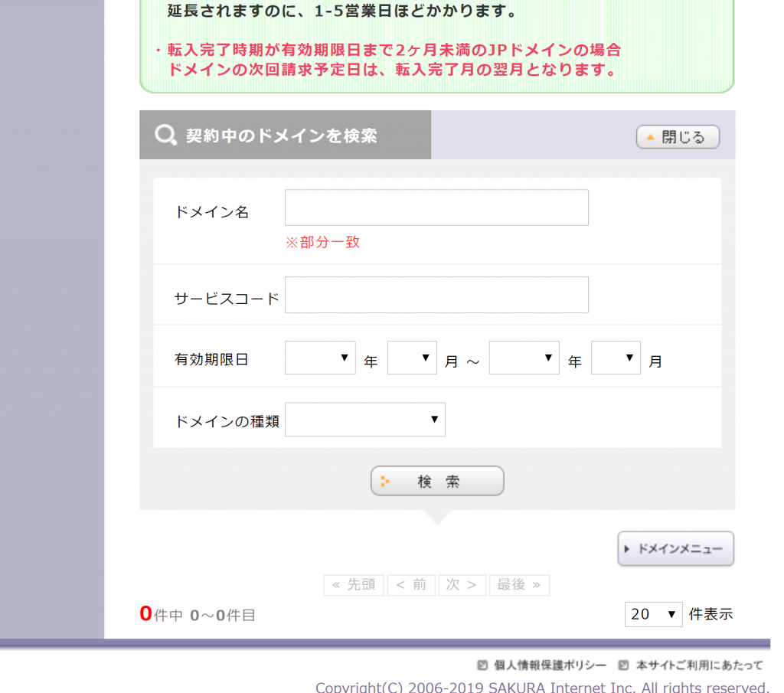
Task: Click the 有効期限日 label
Action: coord(211,359)
